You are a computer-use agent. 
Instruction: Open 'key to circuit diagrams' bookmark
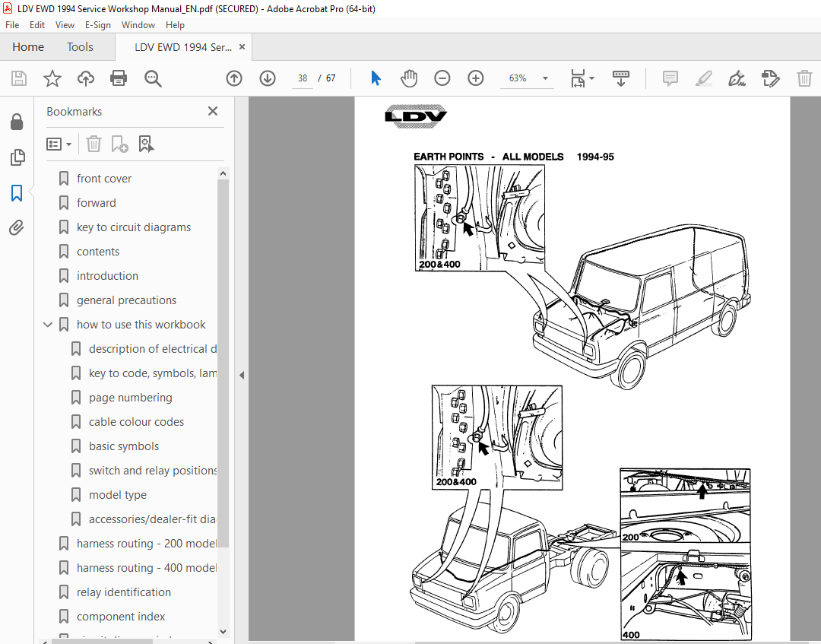(x=134, y=227)
